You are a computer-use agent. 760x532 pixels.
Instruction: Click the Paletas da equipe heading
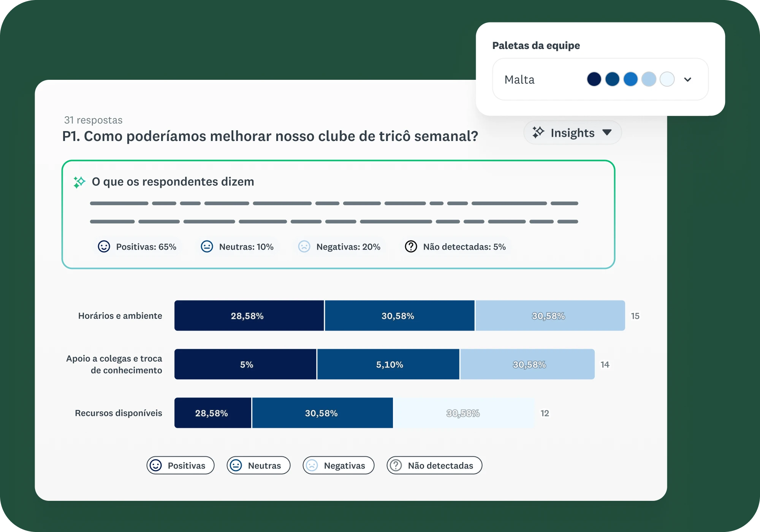point(536,45)
